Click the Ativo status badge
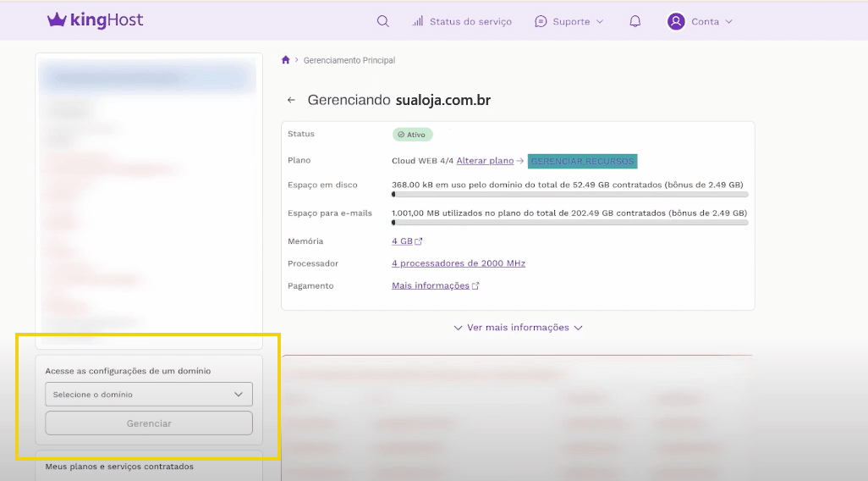The image size is (868, 481). (412, 135)
